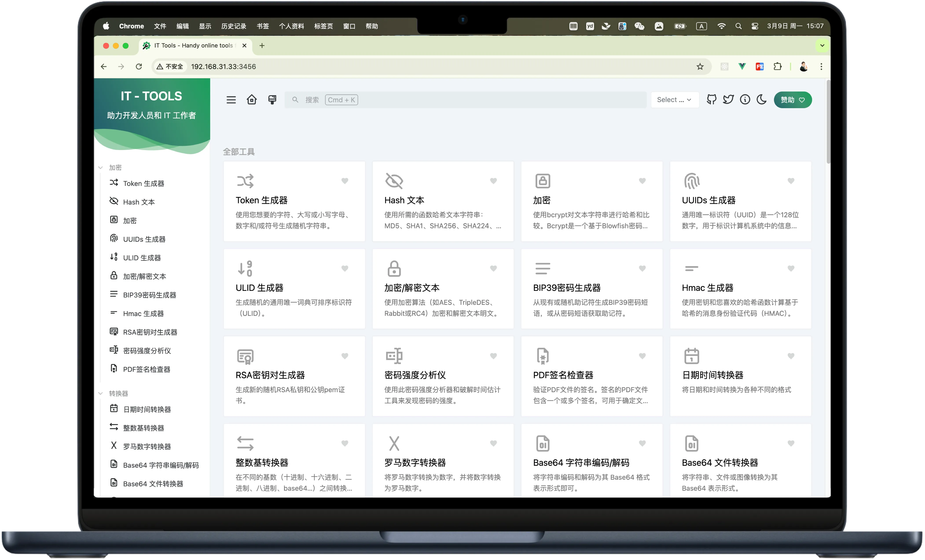Open the 历史记录 menu
The width and height of the screenshot is (925, 560).
click(x=233, y=26)
